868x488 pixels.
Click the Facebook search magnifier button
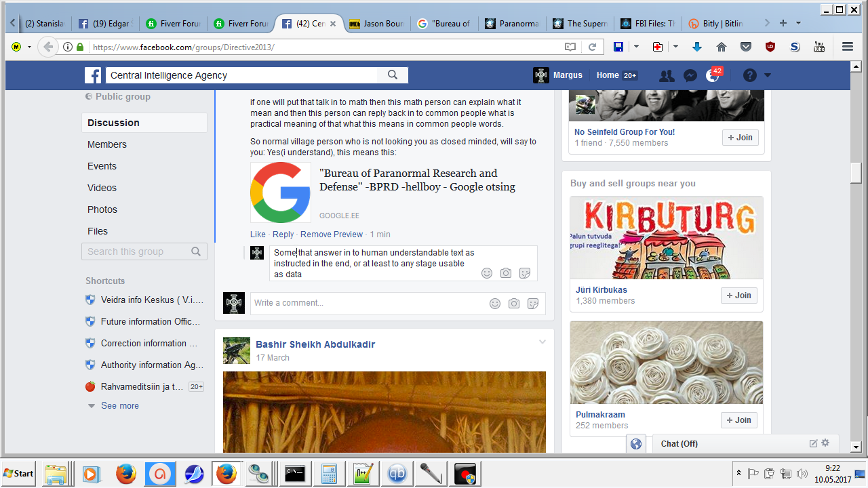click(393, 75)
